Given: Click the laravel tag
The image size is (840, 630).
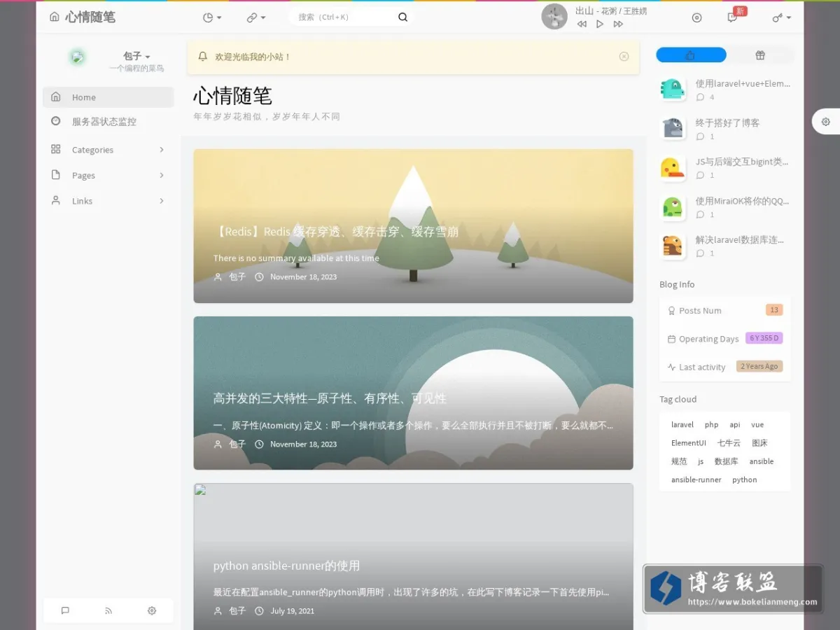Looking at the screenshot, I should click(x=682, y=425).
